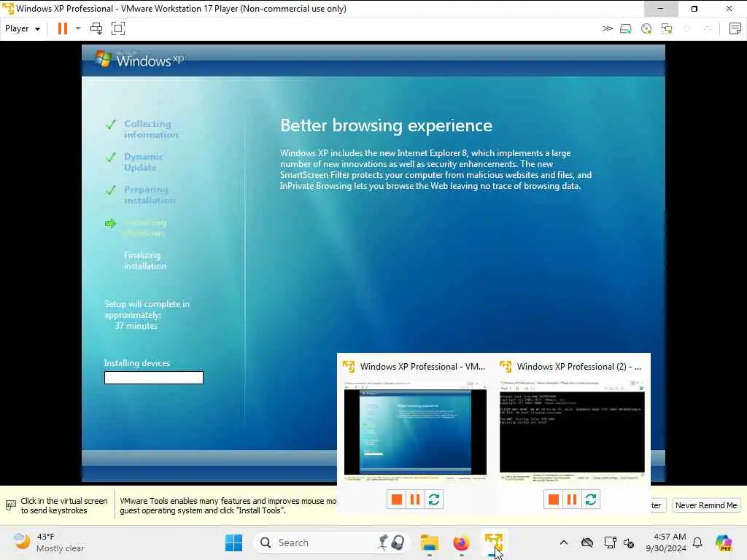Image resolution: width=747 pixels, height=560 pixels.
Task: Click the Send Ctrl+Alt+Del toolbar icon
Action: tap(96, 28)
